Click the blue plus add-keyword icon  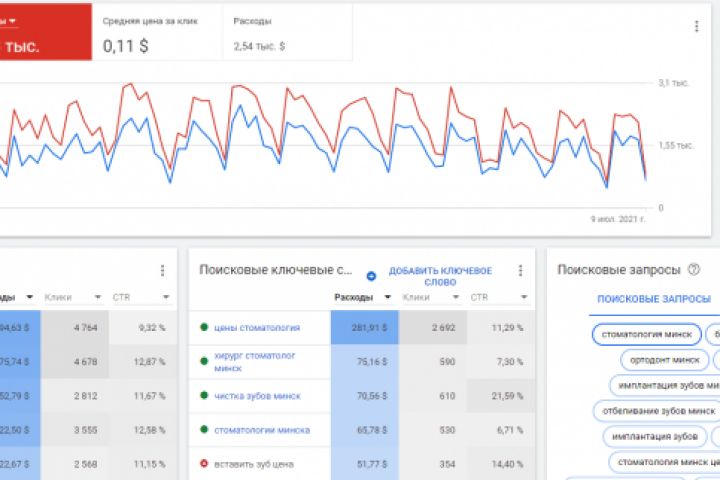pyautogui.click(x=371, y=276)
